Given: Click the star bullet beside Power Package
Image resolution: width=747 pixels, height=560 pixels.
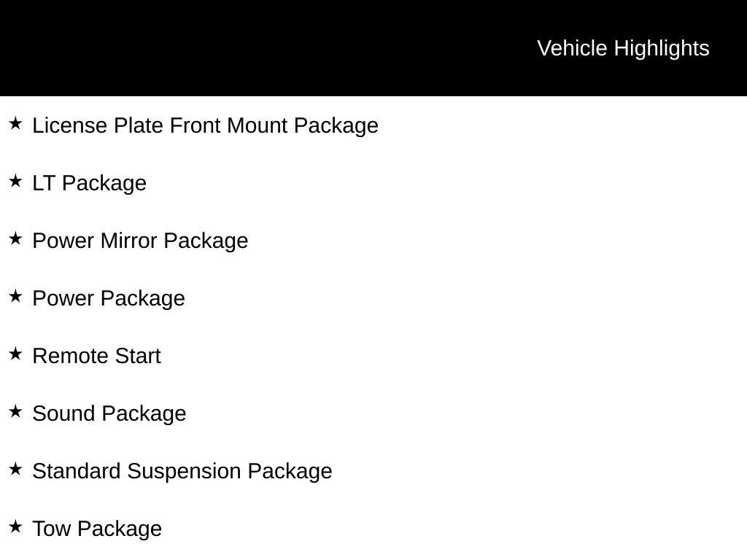Looking at the screenshot, I should tap(15, 297).
